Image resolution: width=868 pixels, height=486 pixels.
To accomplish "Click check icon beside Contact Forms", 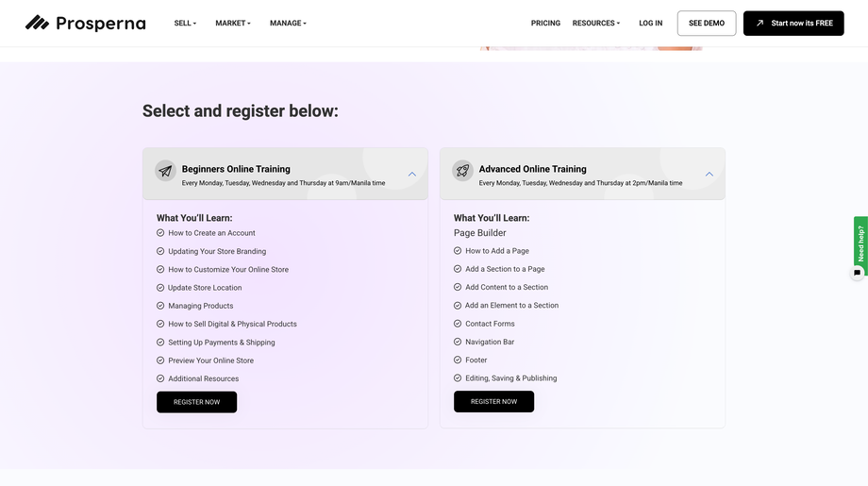I will [x=458, y=324].
